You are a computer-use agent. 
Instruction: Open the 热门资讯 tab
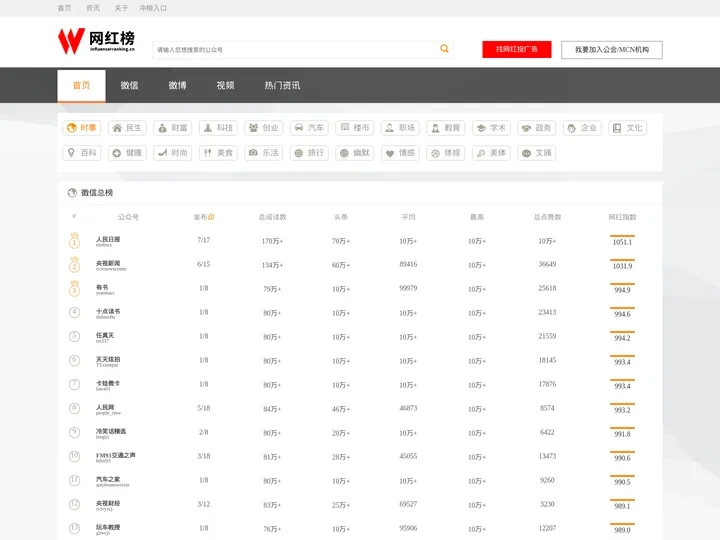tap(282, 85)
